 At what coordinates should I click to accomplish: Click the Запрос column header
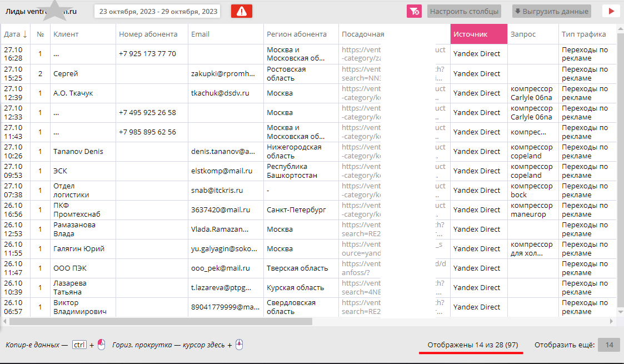533,34
